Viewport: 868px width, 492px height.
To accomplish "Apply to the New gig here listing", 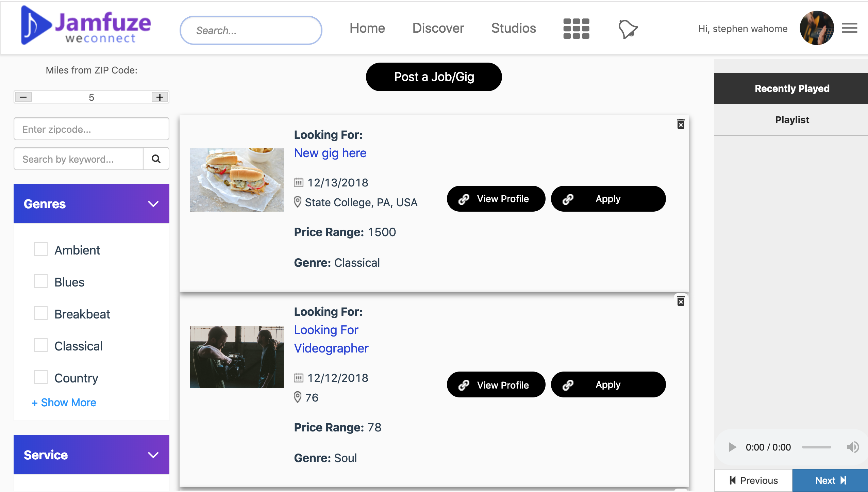I will (608, 199).
